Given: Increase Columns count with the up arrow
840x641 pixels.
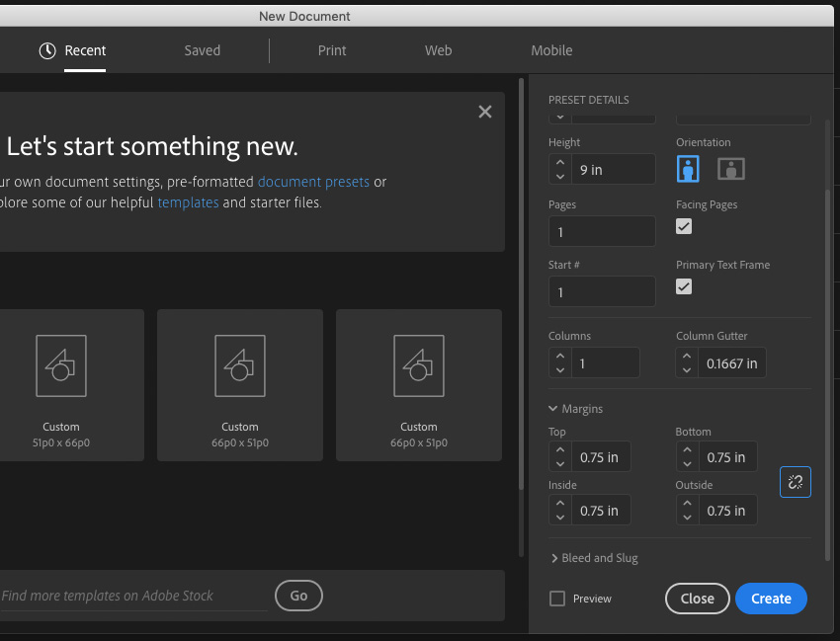Looking at the screenshot, I should pos(560,357).
